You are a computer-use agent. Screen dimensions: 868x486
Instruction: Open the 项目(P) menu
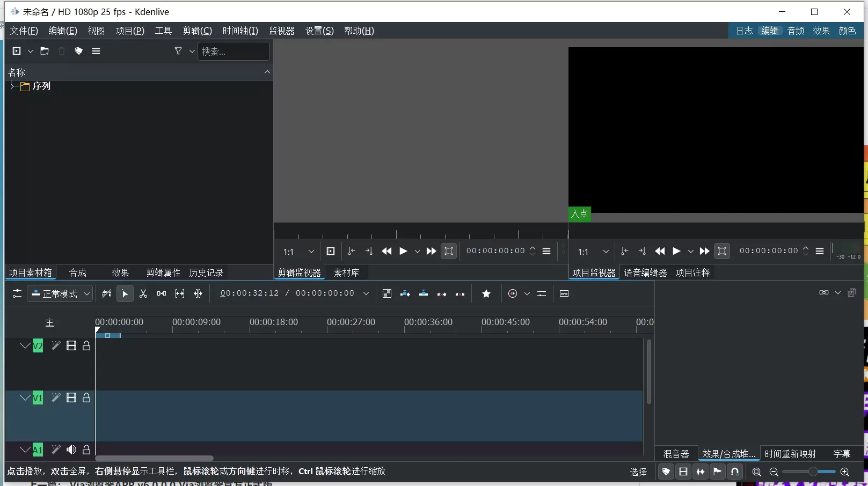click(x=130, y=31)
